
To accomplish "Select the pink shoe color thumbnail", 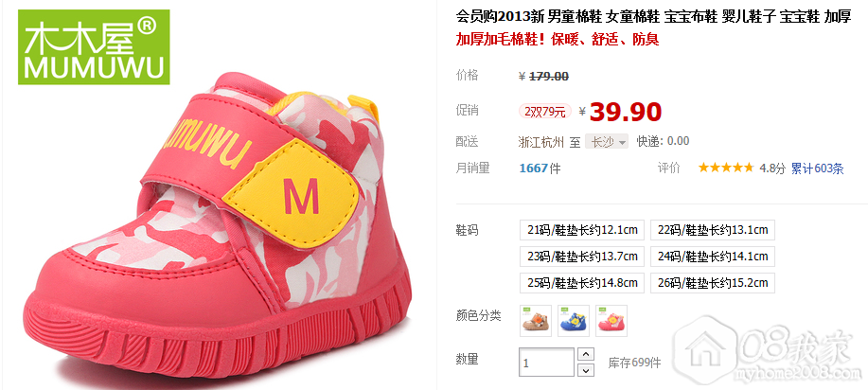I will 611,321.
